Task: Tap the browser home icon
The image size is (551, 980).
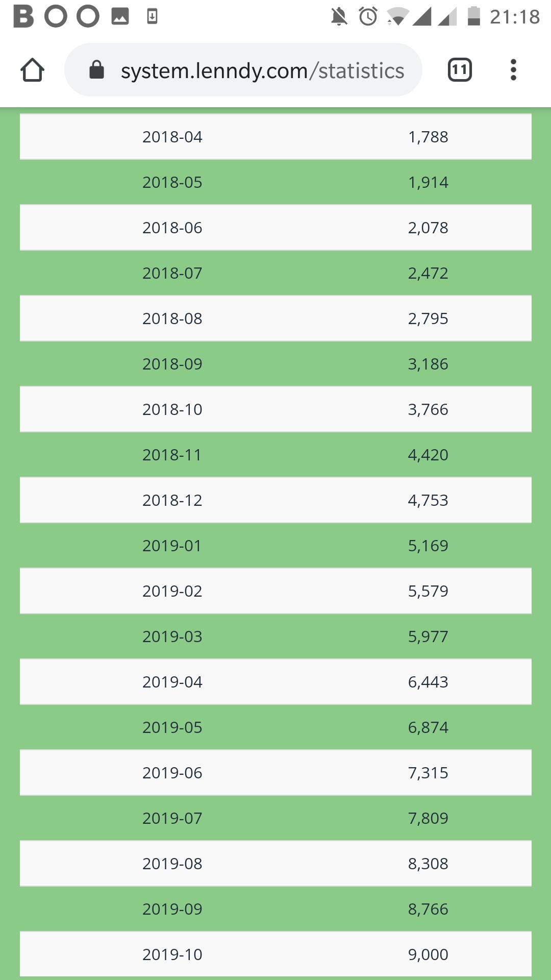Action: click(x=32, y=70)
